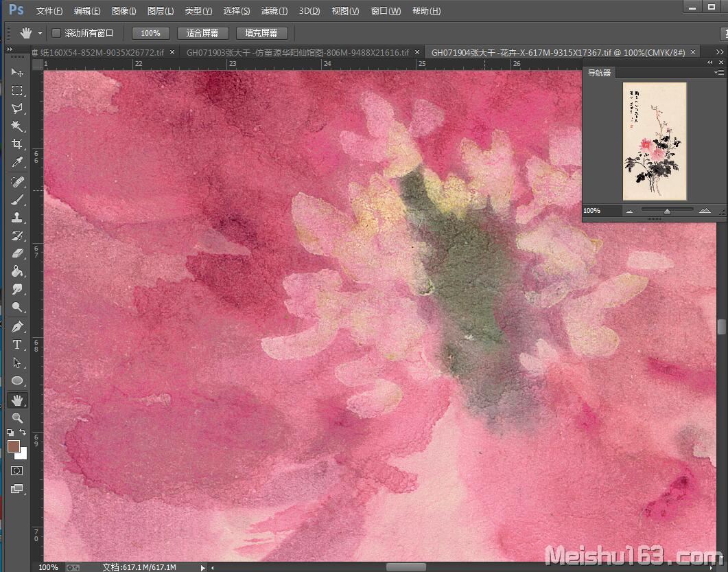Click the horizontal scrollbar thumb
The height and width of the screenshot is (572, 728).
406,567
